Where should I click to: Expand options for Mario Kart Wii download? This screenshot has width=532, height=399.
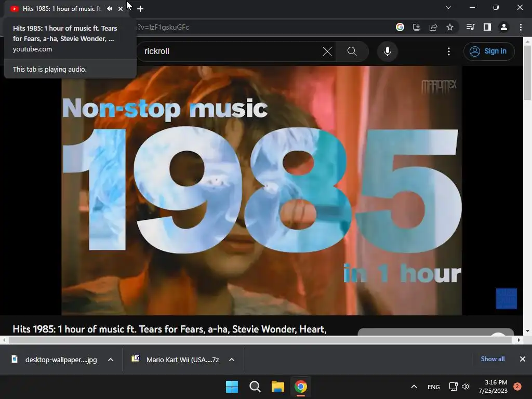(232, 360)
